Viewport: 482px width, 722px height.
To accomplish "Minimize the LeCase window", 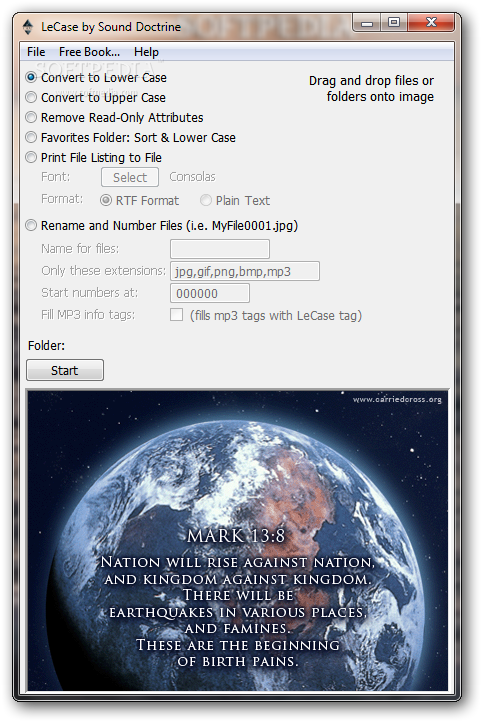I will (367, 23).
